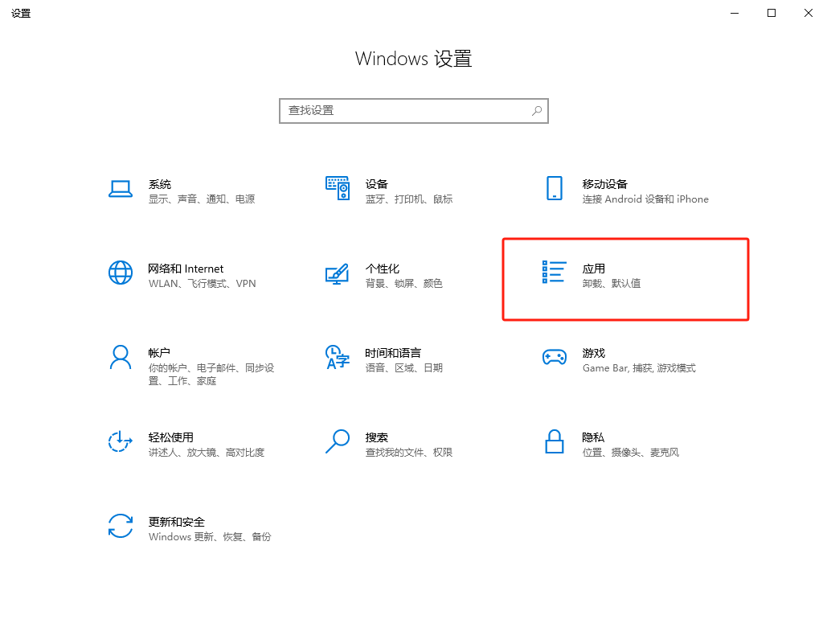The width and height of the screenshot is (827, 644).
Task: Open the 轻松使用 settings title
Action: (x=171, y=437)
